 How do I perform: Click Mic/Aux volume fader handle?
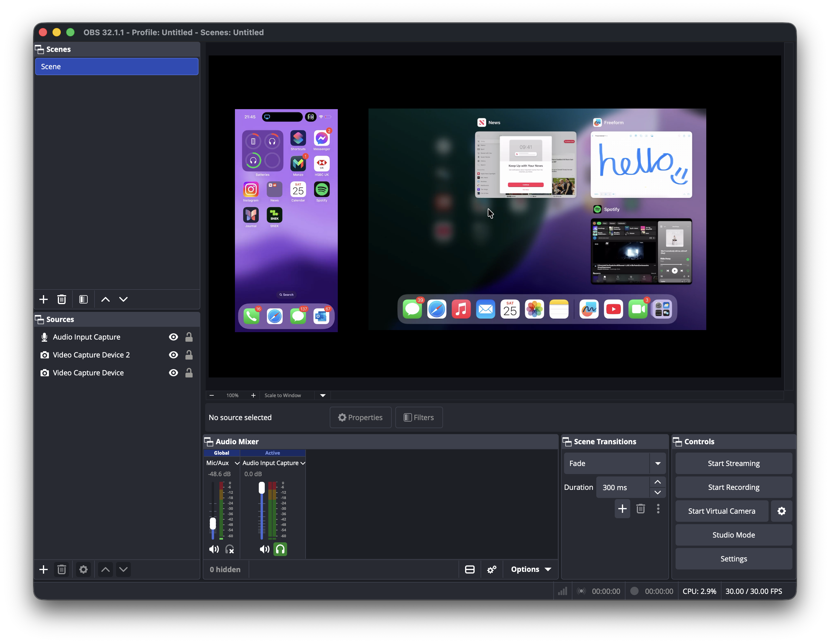coord(213,524)
